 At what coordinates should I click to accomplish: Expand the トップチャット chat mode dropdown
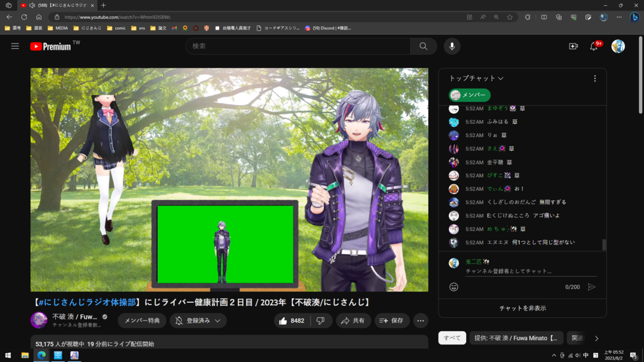[476, 79]
